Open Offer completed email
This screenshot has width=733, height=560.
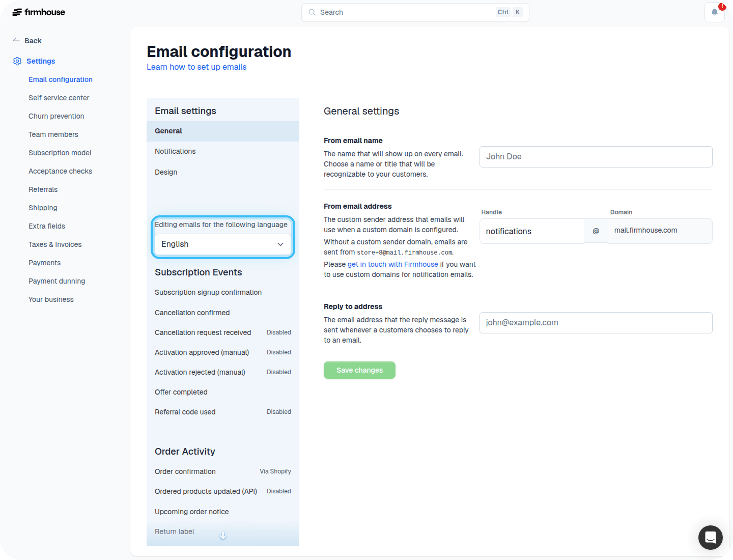pyautogui.click(x=181, y=392)
